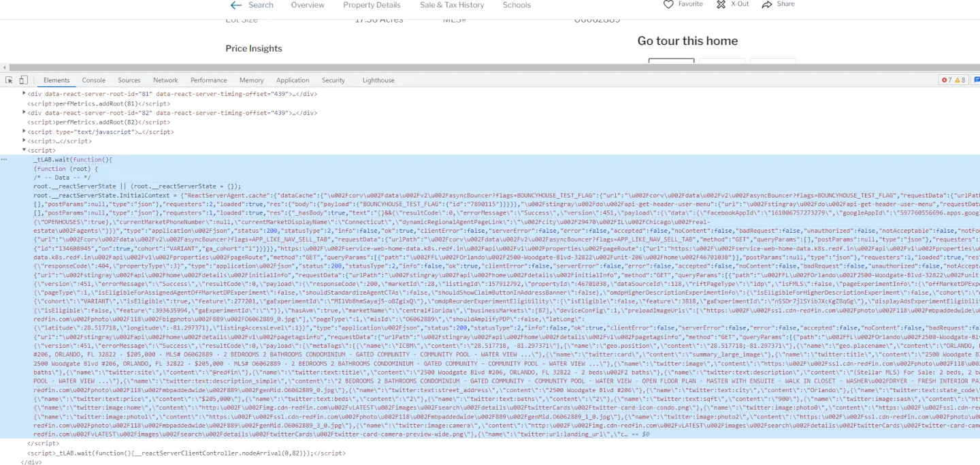Collapse the expanded script node
The width and height of the screenshot is (980, 465).
click(24, 150)
